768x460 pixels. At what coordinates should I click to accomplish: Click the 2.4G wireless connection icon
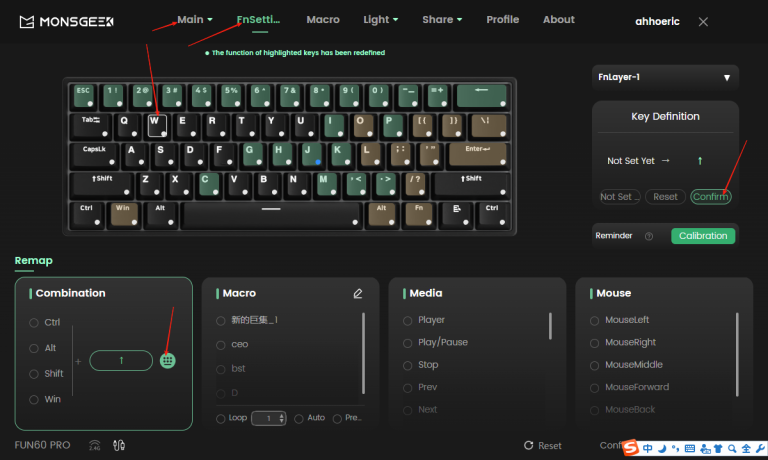(x=95, y=445)
